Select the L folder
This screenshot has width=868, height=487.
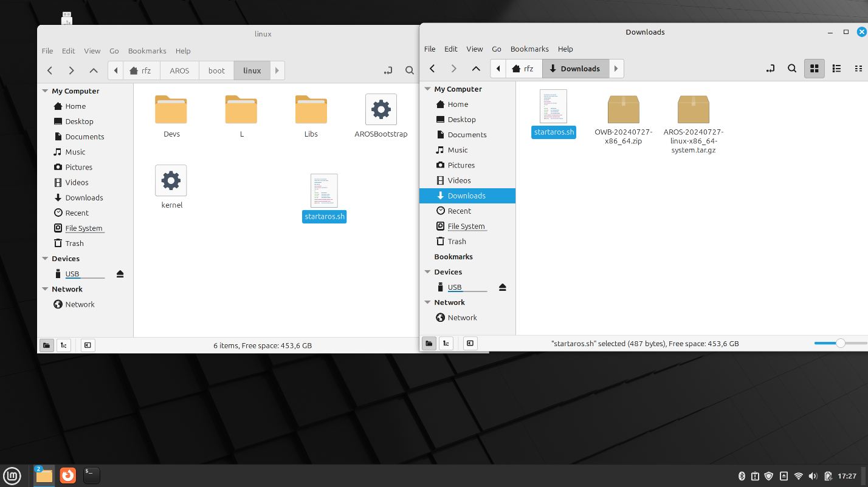click(x=241, y=117)
